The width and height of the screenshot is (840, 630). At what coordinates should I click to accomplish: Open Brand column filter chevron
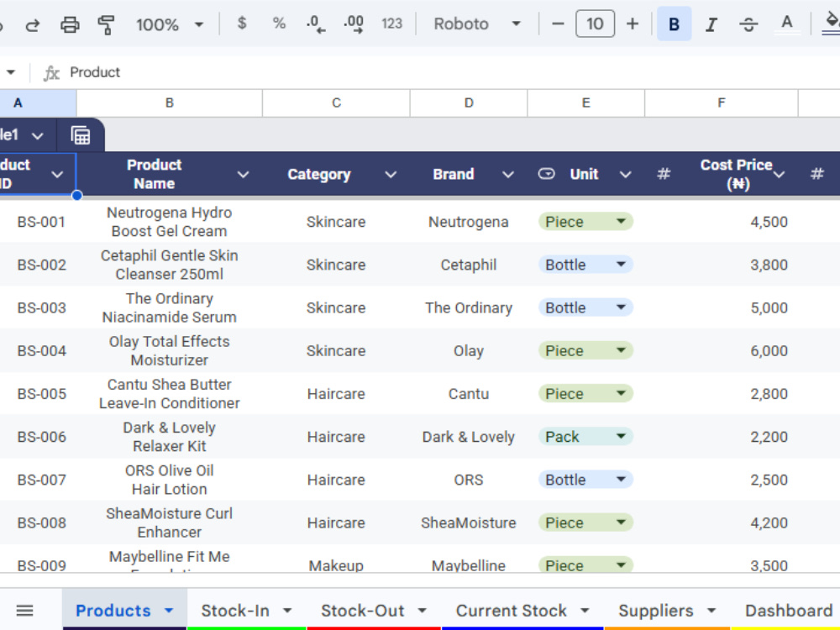(x=508, y=174)
